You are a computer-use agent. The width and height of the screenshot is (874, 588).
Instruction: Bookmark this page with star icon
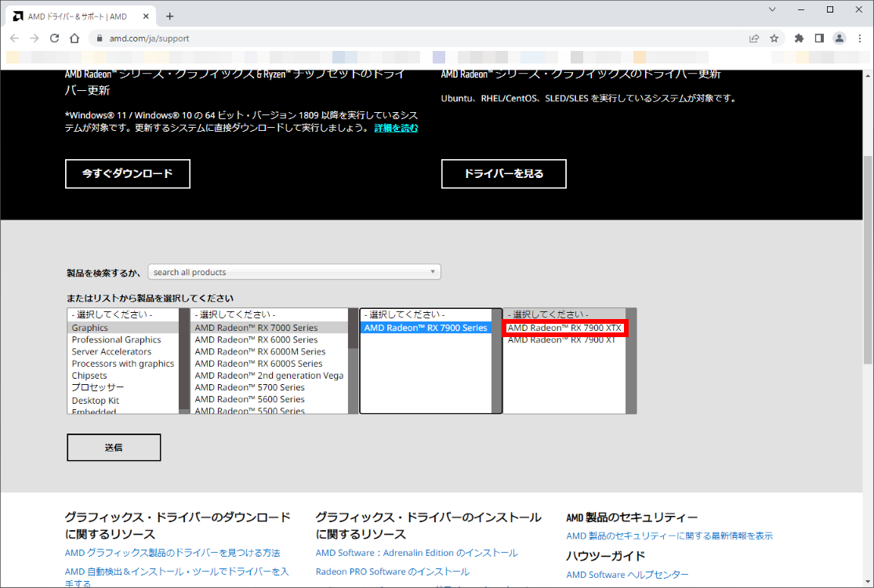[x=774, y=38]
